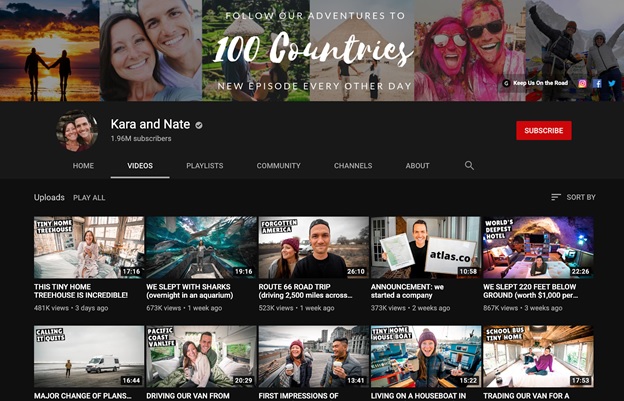Open the Playlists tab
The height and width of the screenshot is (401, 624).
(x=205, y=165)
